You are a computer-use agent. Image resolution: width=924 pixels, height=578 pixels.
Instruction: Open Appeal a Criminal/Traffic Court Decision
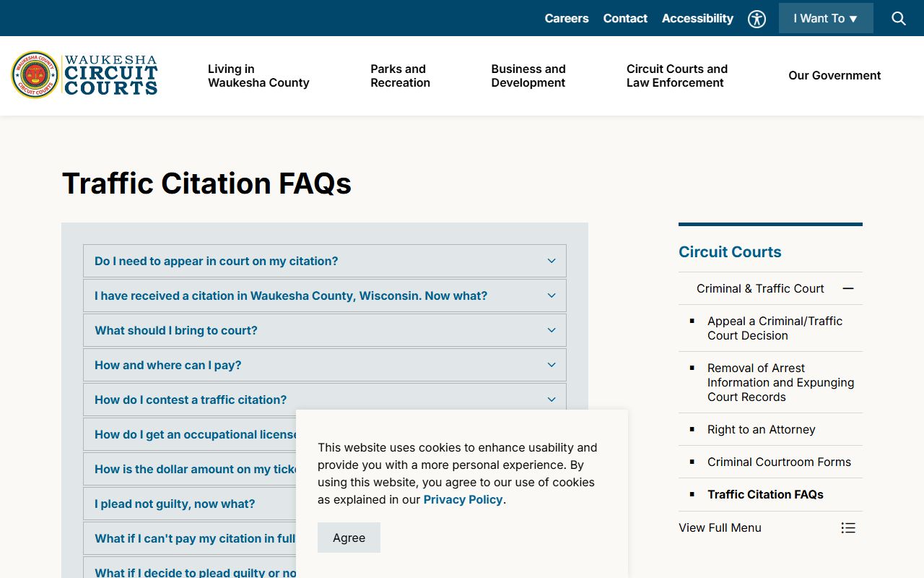(775, 328)
